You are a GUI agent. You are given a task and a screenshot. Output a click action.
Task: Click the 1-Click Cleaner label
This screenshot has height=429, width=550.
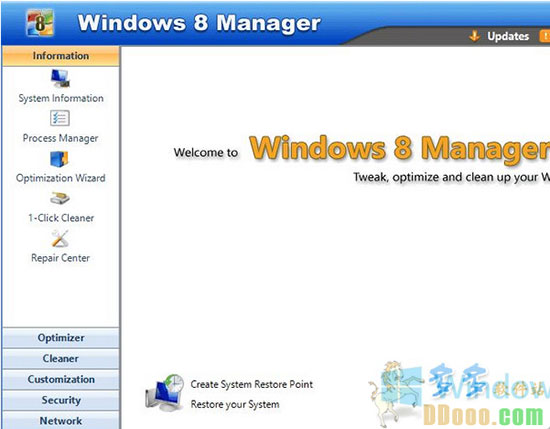coord(61,218)
